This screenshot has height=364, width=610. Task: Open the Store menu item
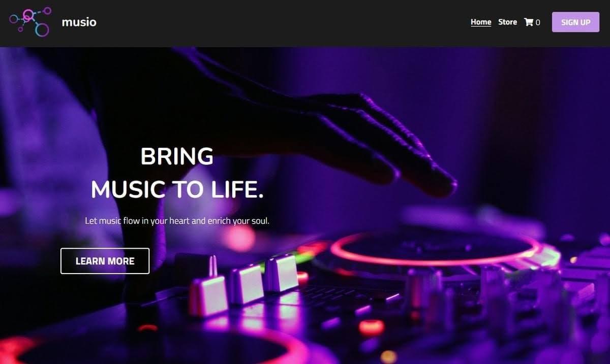tap(507, 22)
